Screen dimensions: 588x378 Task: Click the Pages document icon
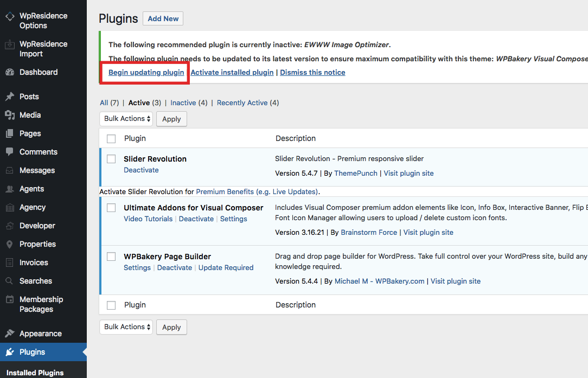10,133
